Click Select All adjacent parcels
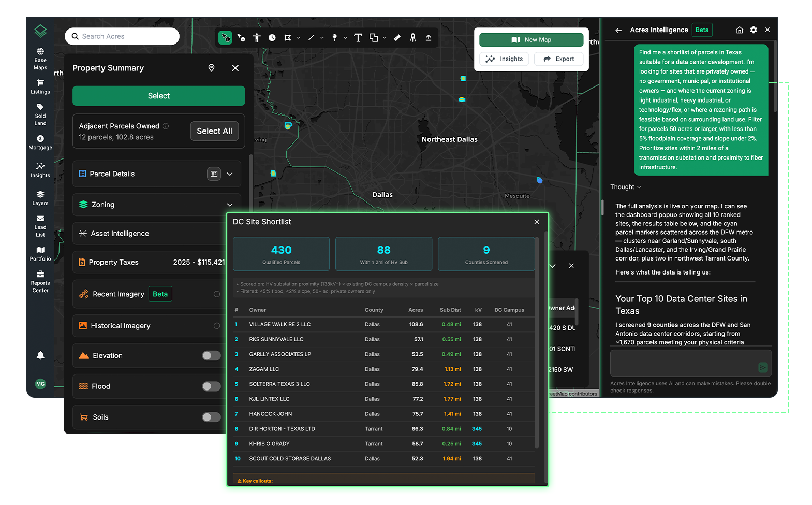812x505 pixels. point(214,131)
